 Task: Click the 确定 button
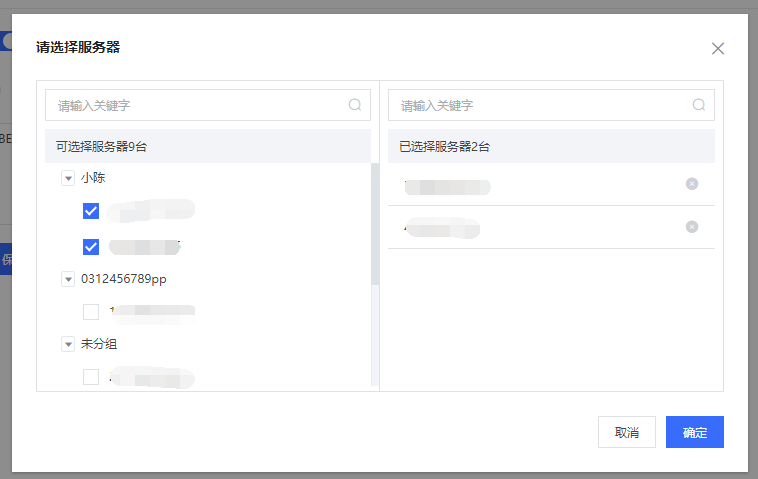click(x=694, y=432)
